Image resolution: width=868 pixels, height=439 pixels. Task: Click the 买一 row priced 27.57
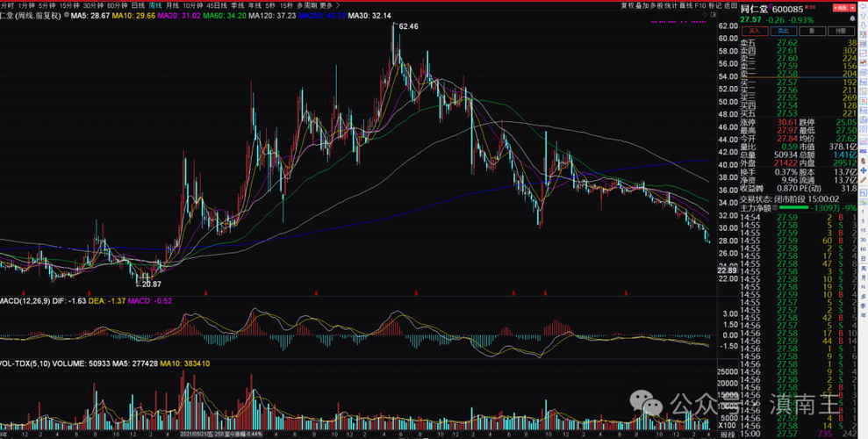799,83
